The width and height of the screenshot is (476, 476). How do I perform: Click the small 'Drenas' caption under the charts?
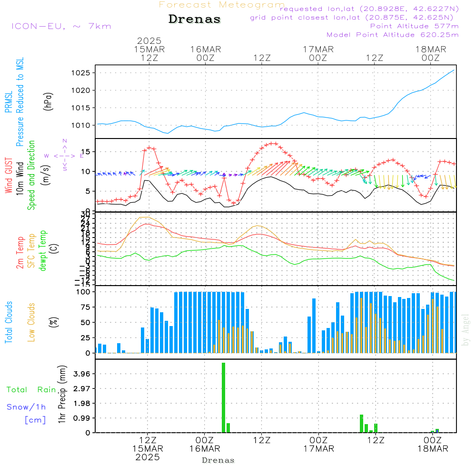coord(218,460)
